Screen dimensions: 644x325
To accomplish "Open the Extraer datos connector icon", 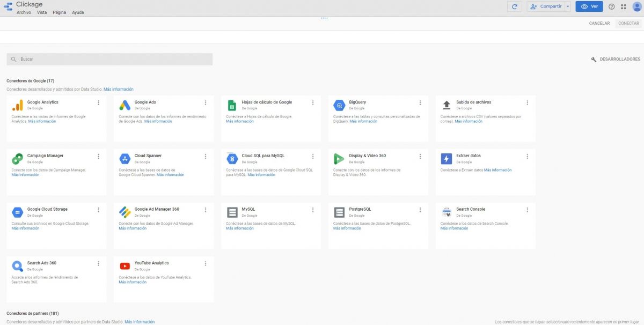I will 447,158.
